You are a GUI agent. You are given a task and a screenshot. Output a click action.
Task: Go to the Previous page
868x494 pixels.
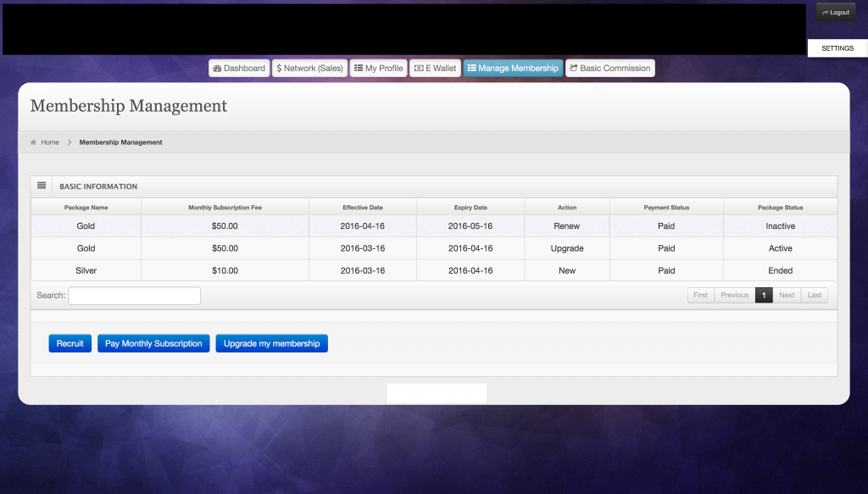(734, 295)
